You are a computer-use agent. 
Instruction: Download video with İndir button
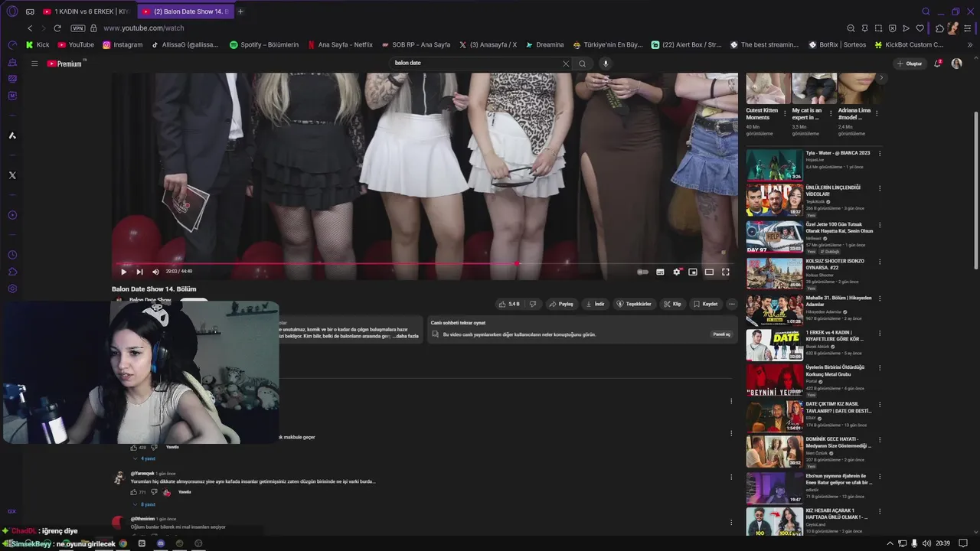click(x=595, y=304)
